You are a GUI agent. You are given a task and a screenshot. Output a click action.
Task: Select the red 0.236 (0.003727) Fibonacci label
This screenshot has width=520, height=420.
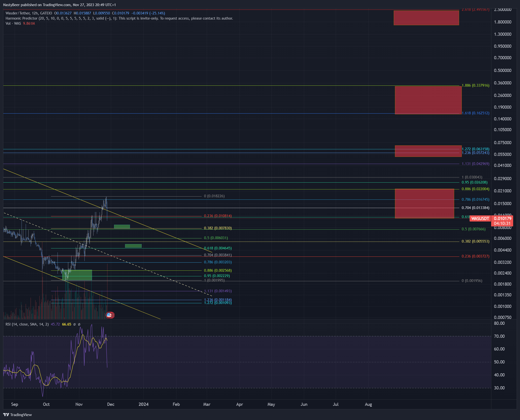tap(475, 256)
